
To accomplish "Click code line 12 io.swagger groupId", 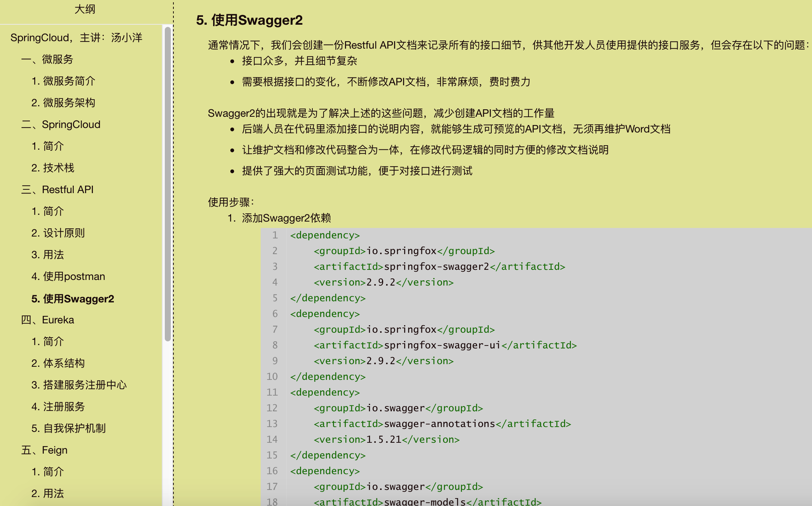I will tap(399, 408).
